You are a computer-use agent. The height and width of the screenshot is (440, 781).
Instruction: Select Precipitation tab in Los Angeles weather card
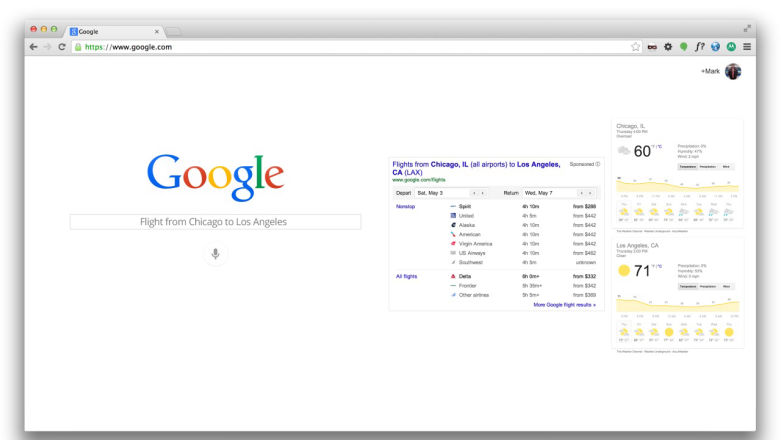click(x=707, y=287)
